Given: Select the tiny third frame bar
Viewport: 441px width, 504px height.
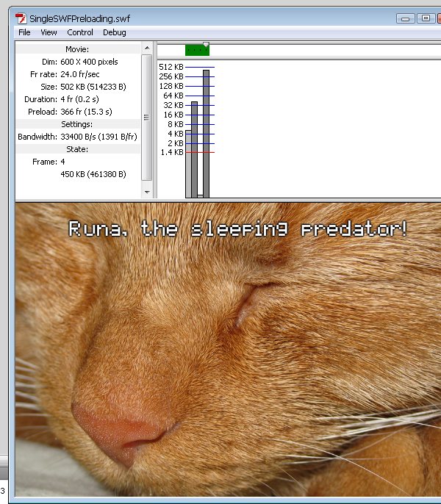Looking at the screenshot, I should point(200,196).
